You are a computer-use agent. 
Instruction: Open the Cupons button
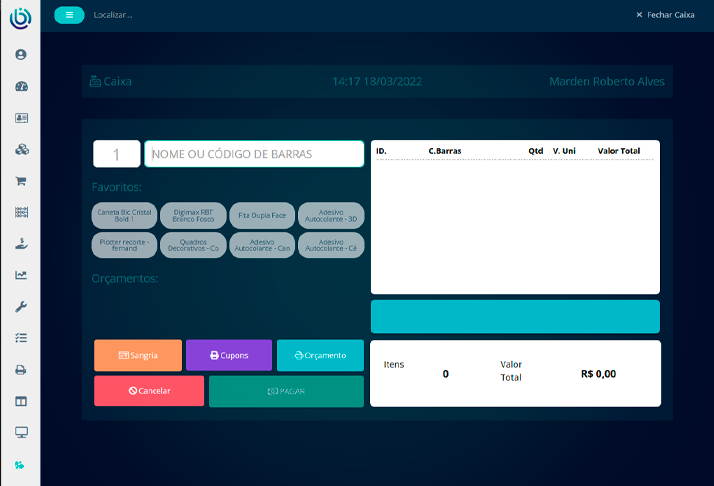229,355
